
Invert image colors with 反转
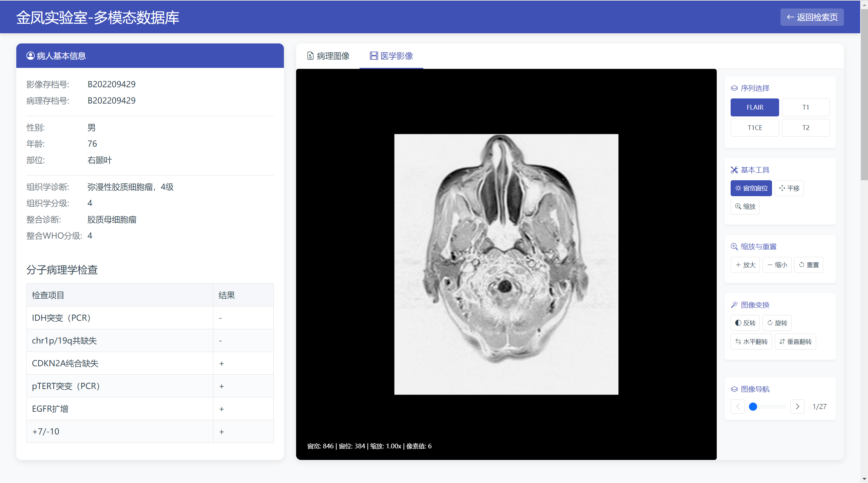pyautogui.click(x=745, y=323)
